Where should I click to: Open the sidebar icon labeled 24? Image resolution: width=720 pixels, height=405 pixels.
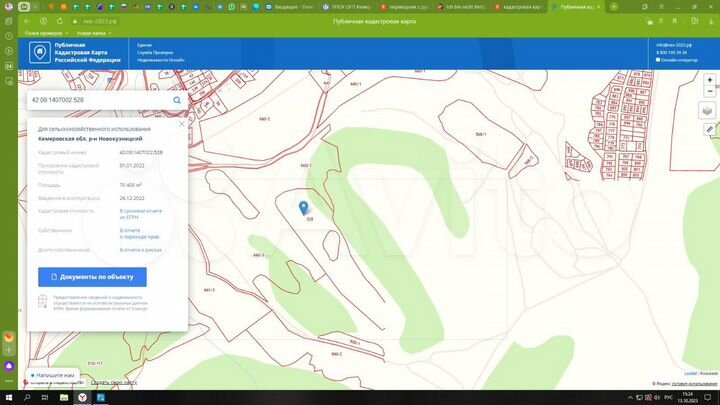(x=9, y=66)
